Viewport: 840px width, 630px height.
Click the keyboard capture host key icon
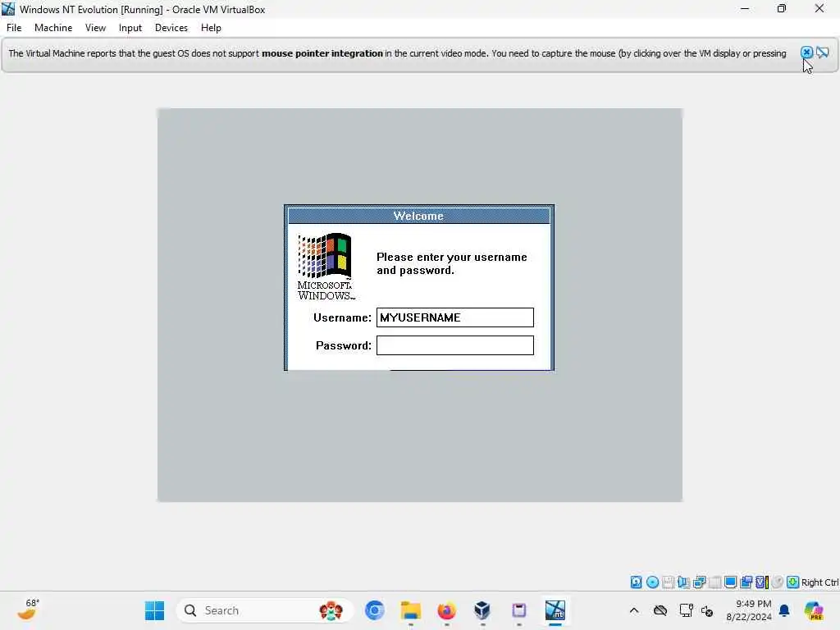793,582
